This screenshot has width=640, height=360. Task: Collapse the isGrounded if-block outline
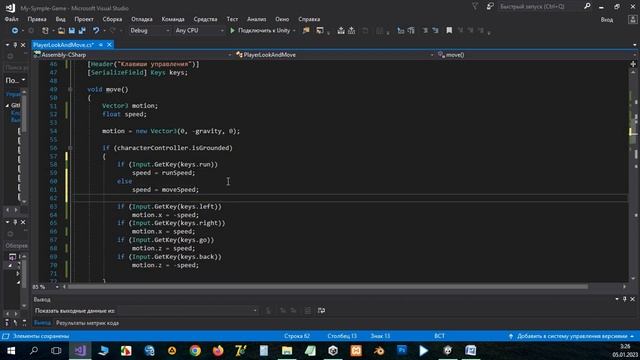(70, 148)
